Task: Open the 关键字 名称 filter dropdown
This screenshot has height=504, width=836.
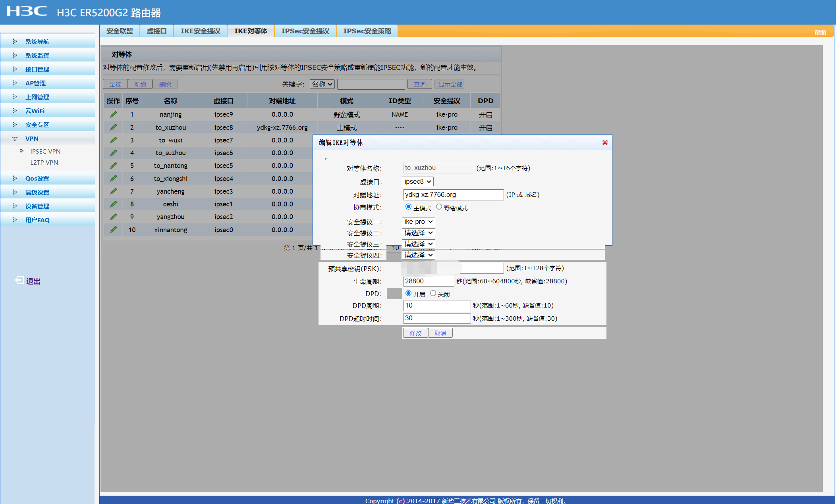Action: click(x=322, y=84)
